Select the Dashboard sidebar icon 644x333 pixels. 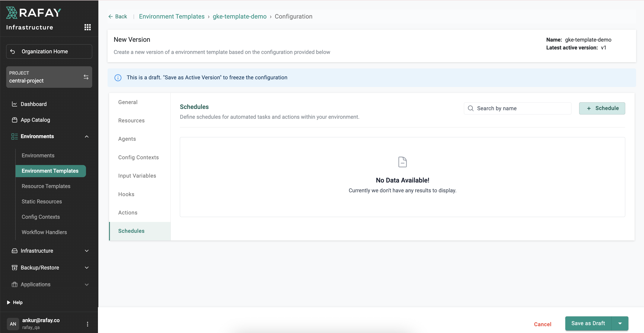15,104
